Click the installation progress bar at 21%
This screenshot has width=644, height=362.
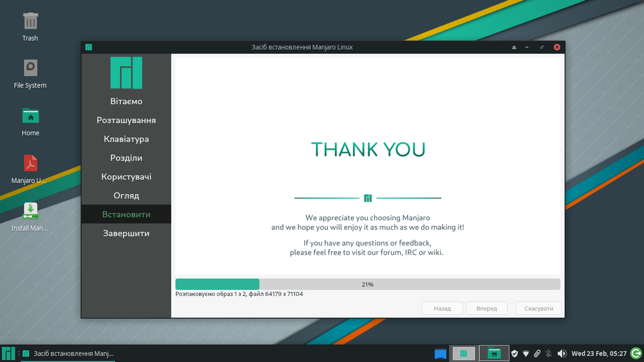368,284
